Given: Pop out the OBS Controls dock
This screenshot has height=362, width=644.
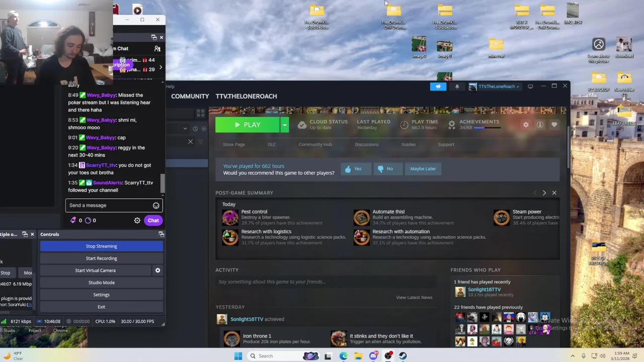Looking at the screenshot, I should 162,234.
